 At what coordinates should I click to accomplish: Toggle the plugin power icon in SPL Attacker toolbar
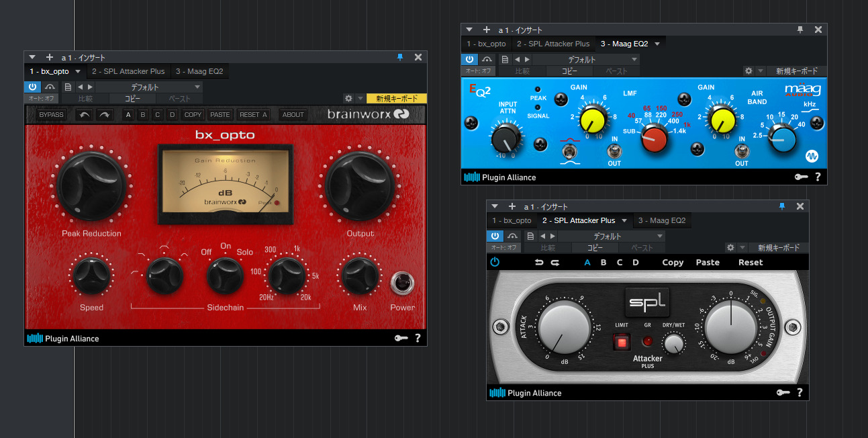495,262
